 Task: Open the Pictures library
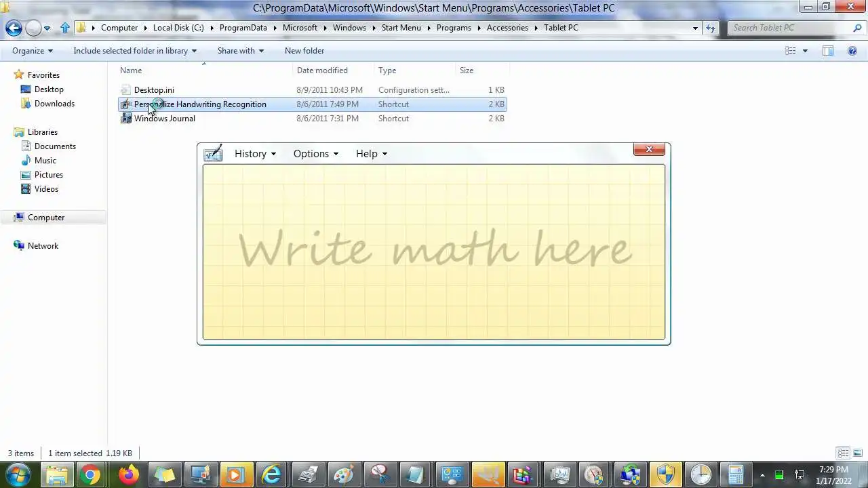49,175
